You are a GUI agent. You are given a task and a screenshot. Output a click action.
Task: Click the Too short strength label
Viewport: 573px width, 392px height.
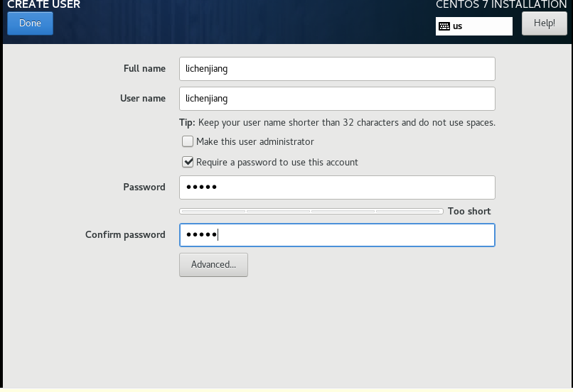(469, 212)
